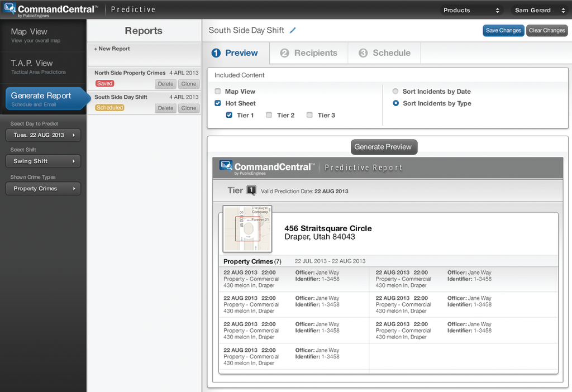Enable the Map View checkbox
The width and height of the screenshot is (572, 392).
(x=218, y=92)
